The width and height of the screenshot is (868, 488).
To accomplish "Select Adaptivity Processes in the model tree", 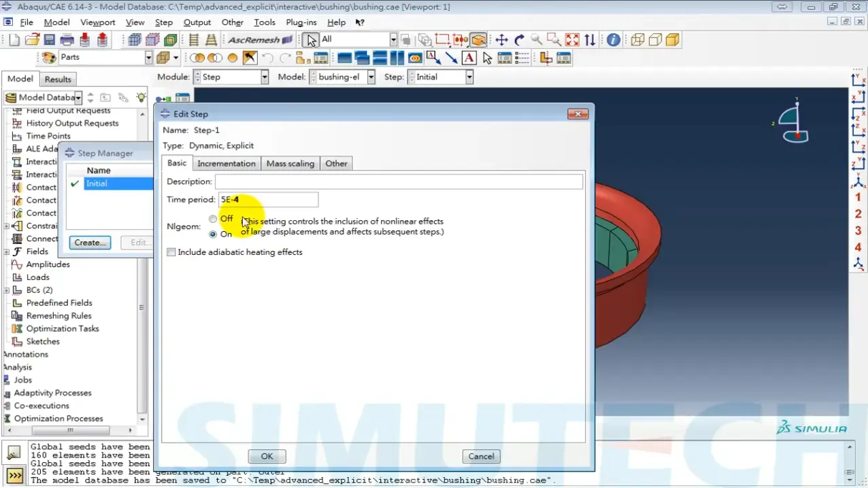I will click(52, 393).
